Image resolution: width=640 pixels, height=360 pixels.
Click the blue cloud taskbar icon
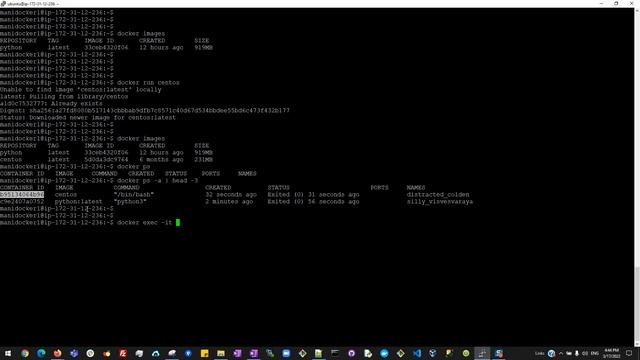tap(156, 353)
